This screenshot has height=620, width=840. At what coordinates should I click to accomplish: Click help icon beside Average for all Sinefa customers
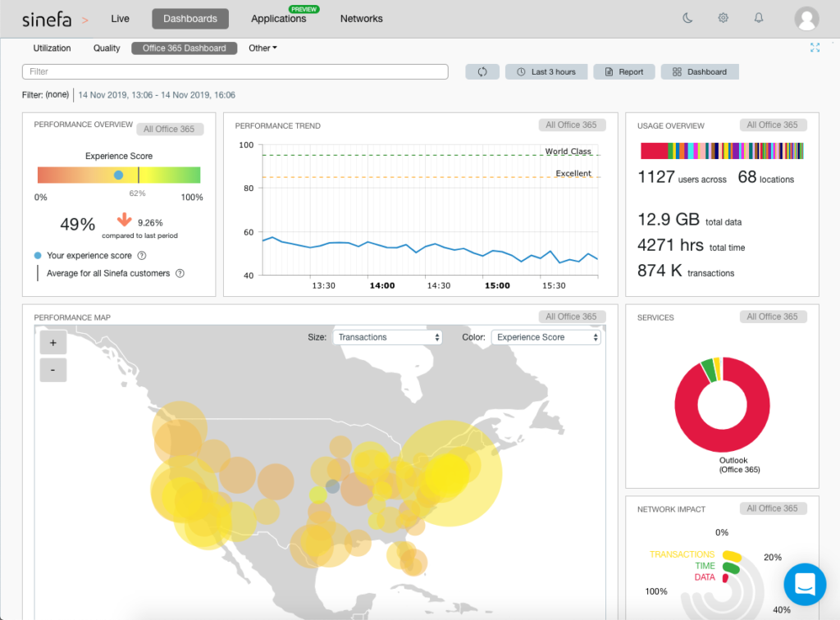[180, 273]
